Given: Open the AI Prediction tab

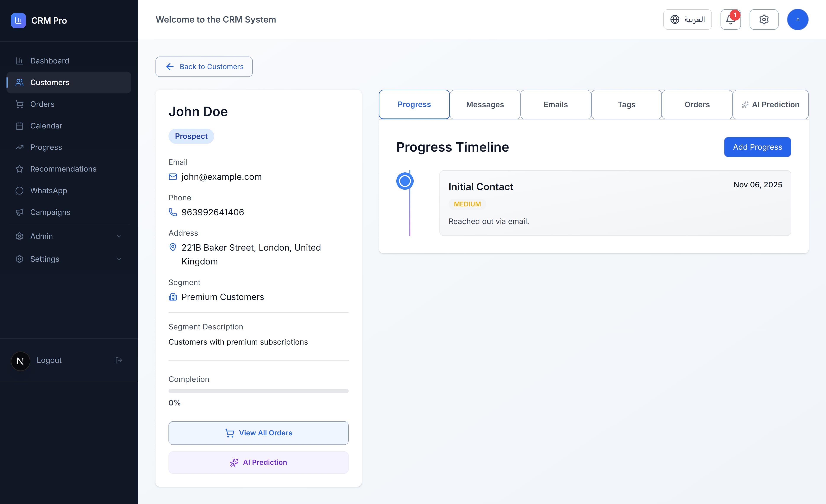Looking at the screenshot, I should tap(770, 105).
